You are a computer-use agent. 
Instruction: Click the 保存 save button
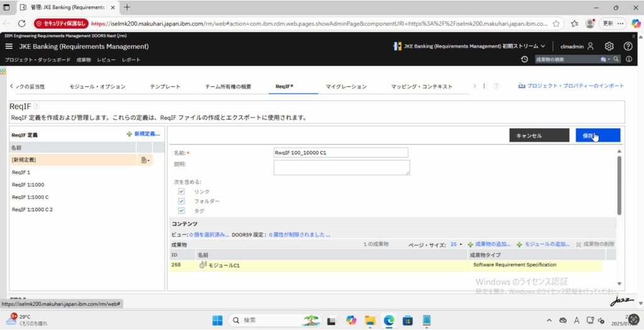point(598,135)
